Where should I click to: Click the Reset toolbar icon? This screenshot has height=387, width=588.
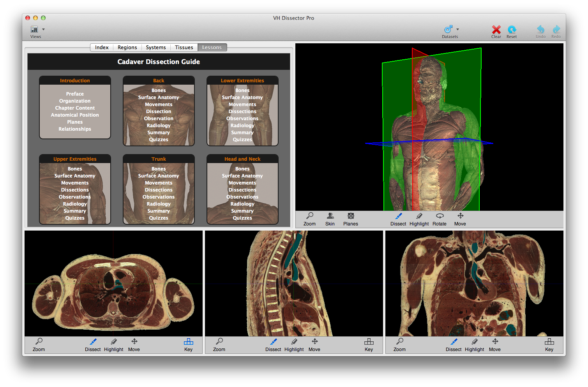click(512, 29)
